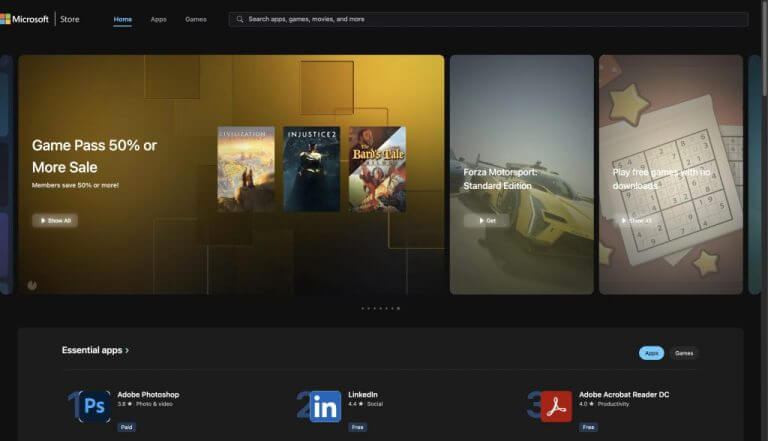Open Forza Motorsport Standard Edition card

[x=522, y=174]
